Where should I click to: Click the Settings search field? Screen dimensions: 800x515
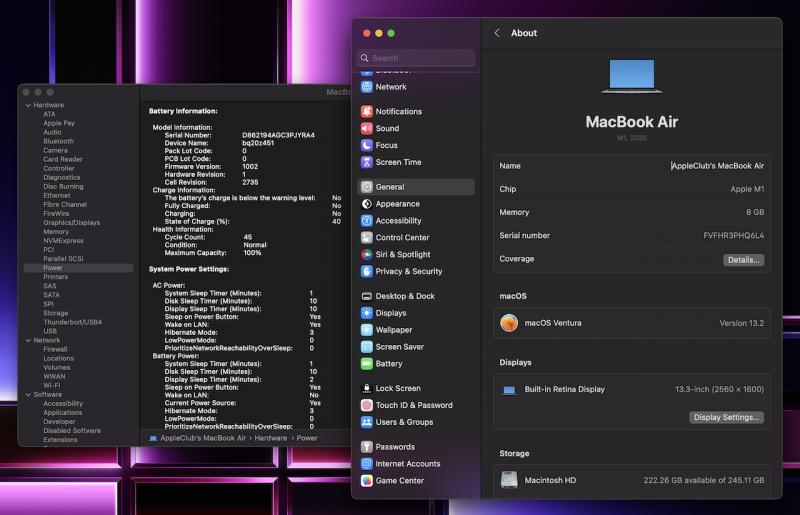pyautogui.click(x=416, y=58)
